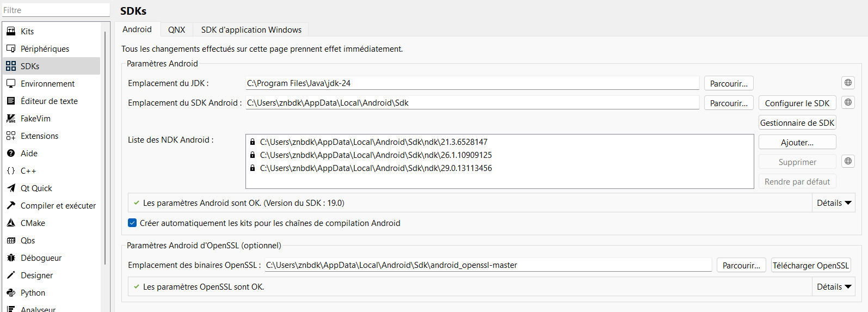Click the globe icon beside Supprimer
868x312 pixels.
(x=848, y=161)
